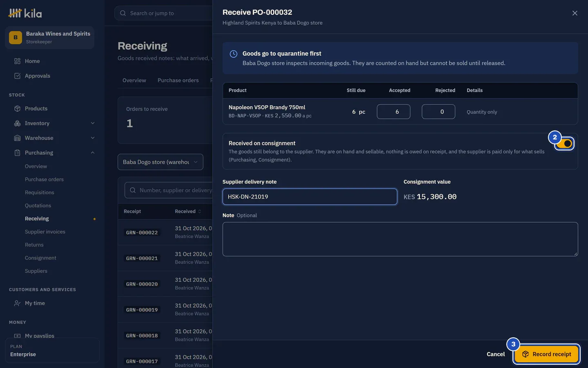Click the My payslips icon
The image size is (588, 368).
pos(17,336)
